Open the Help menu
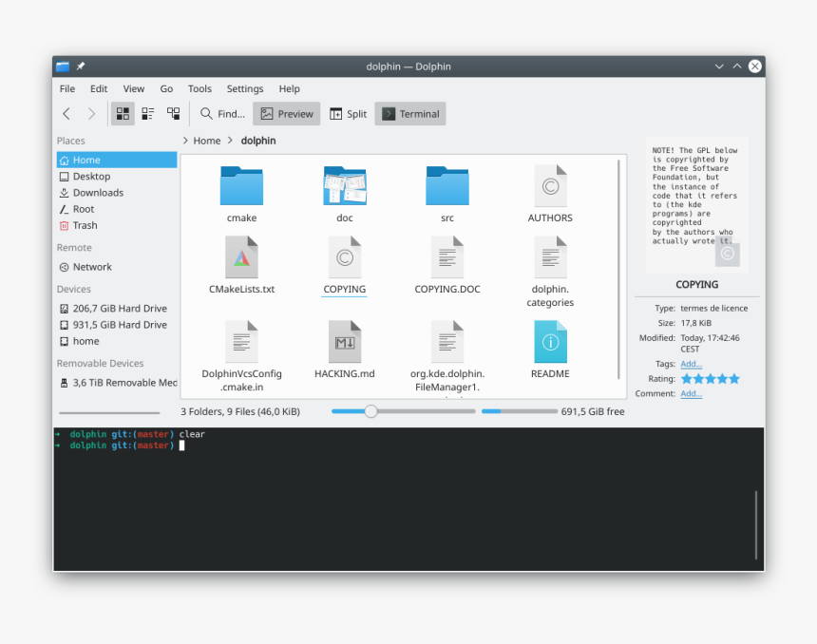Screen dimensions: 817x644 pos(289,88)
